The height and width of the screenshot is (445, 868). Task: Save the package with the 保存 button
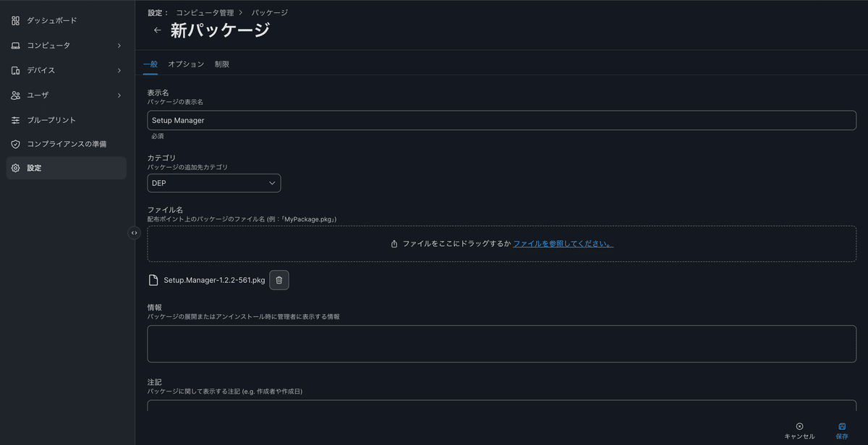[x=841, y=431]
